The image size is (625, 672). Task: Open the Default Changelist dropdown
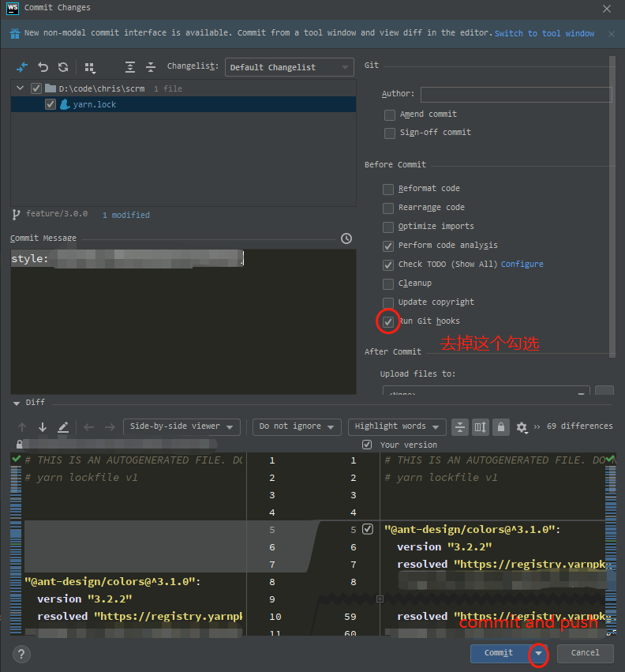click(289, 67)
